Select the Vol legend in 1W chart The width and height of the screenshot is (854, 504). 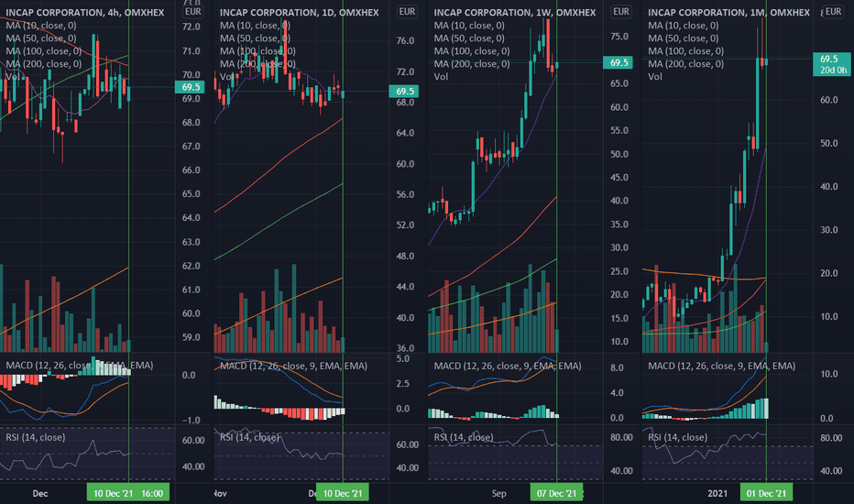(441, 77)
